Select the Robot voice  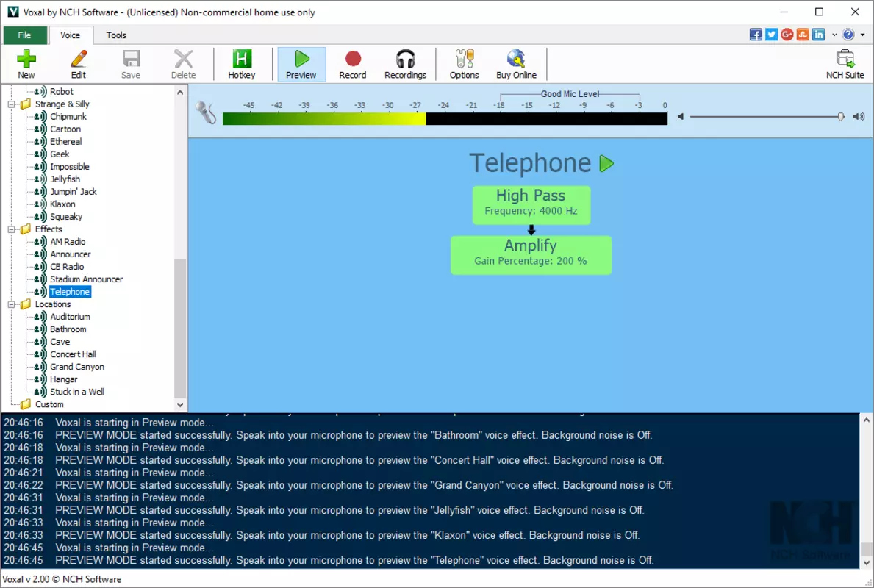61,91
